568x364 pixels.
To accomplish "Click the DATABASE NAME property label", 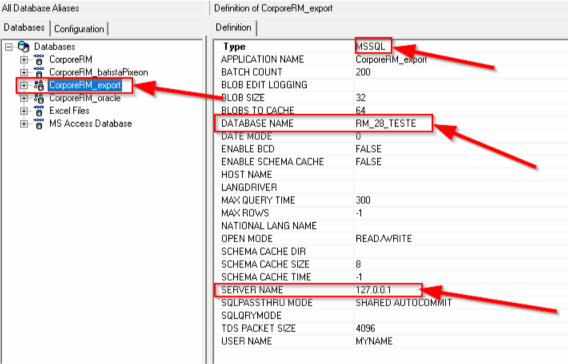I will (257, 124).
